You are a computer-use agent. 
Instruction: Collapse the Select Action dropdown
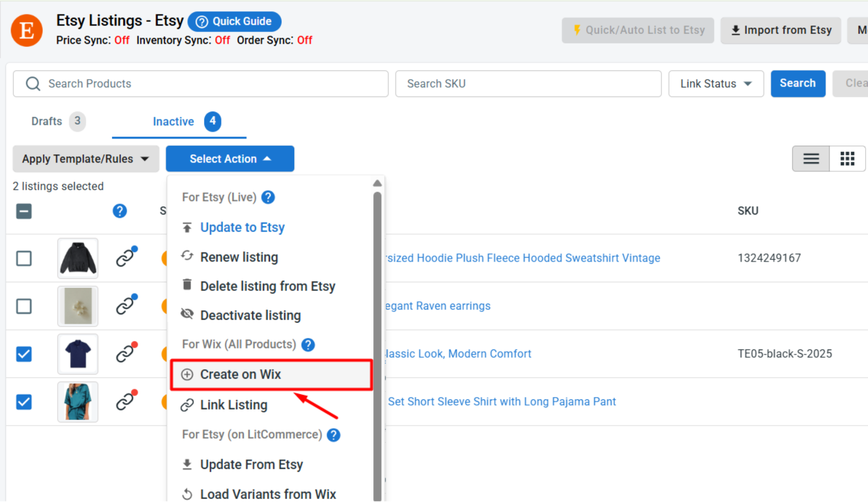[x=230, y=159]
